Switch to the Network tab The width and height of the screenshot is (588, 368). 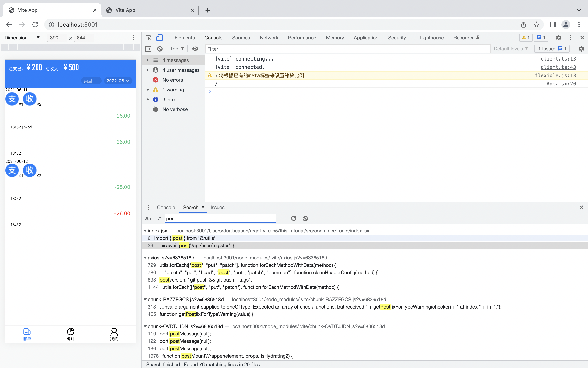[269, 38]
